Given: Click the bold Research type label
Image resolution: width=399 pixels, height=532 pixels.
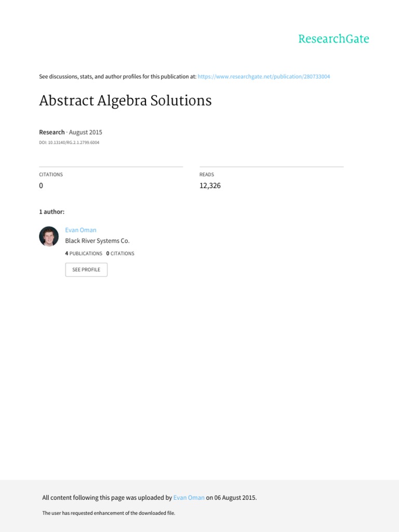Looking at the screenshot, I should (x=52, y=132).
